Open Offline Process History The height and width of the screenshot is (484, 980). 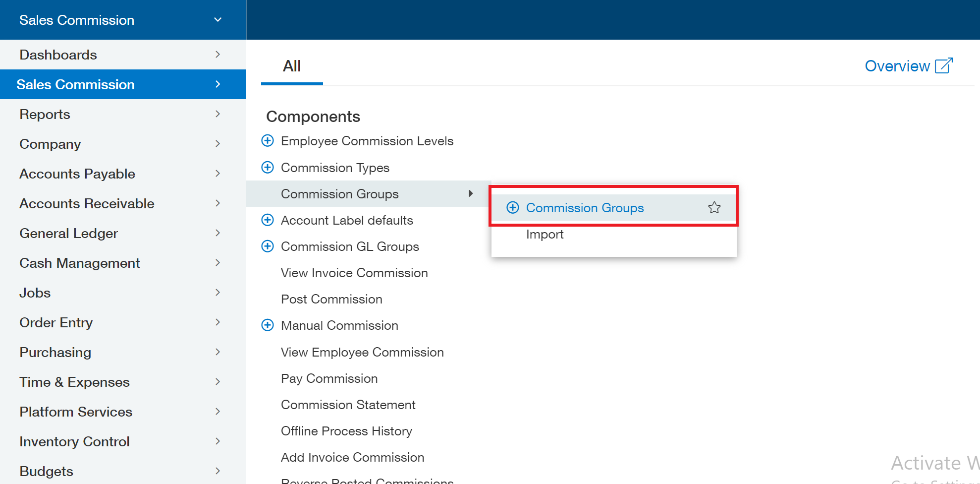tap(346, 431)
